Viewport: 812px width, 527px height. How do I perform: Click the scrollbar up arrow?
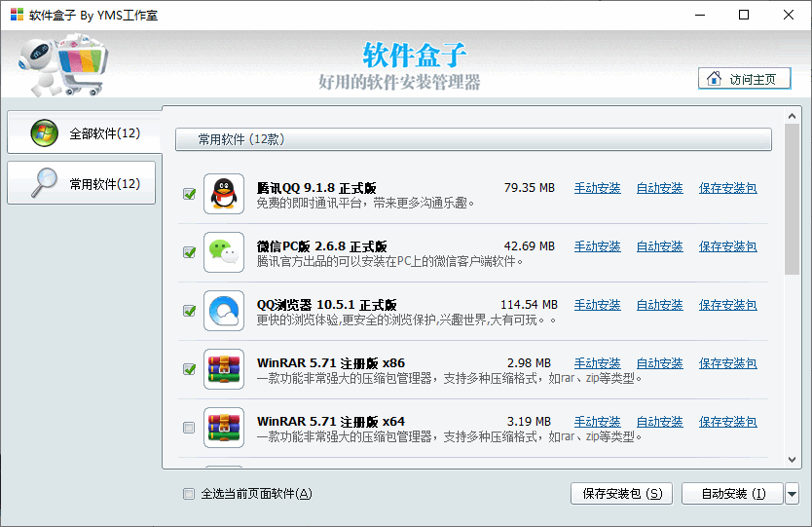click(792, 116)
